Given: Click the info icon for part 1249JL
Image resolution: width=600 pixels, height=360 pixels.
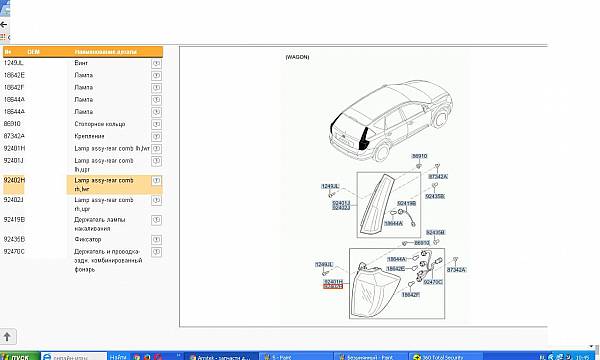Looking at the screenshot, I should 156,64.
